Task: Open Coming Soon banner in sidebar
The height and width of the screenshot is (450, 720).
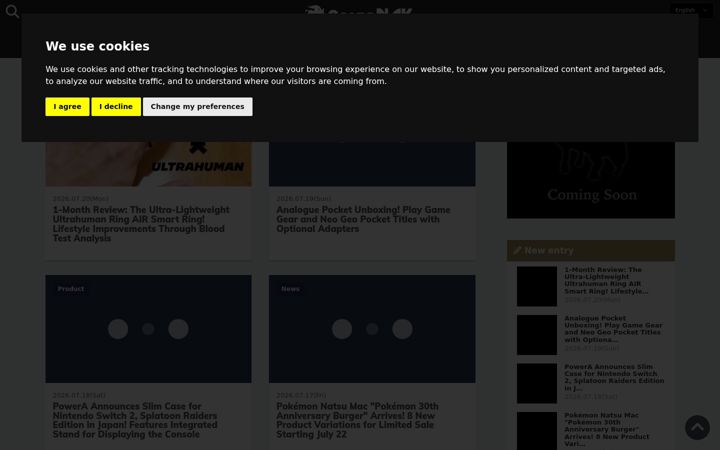Action: click(x=591, y=180)
